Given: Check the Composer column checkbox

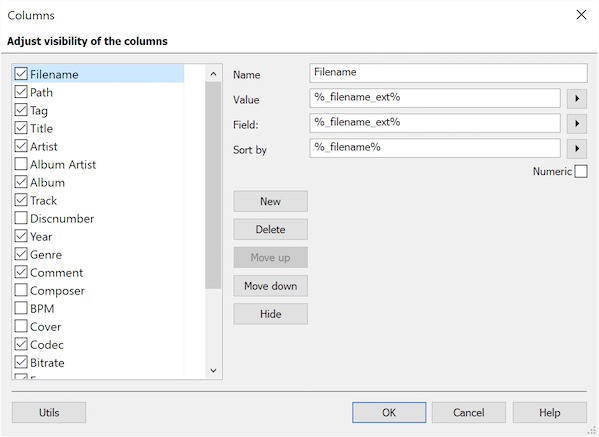Looking at the screenshot, I should [x=21, y=290].
